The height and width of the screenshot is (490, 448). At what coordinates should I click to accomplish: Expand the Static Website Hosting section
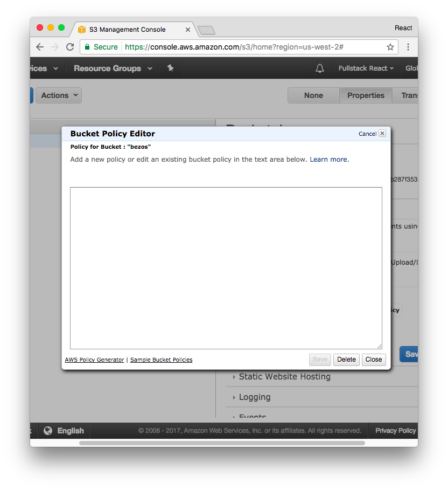point(284,377)
